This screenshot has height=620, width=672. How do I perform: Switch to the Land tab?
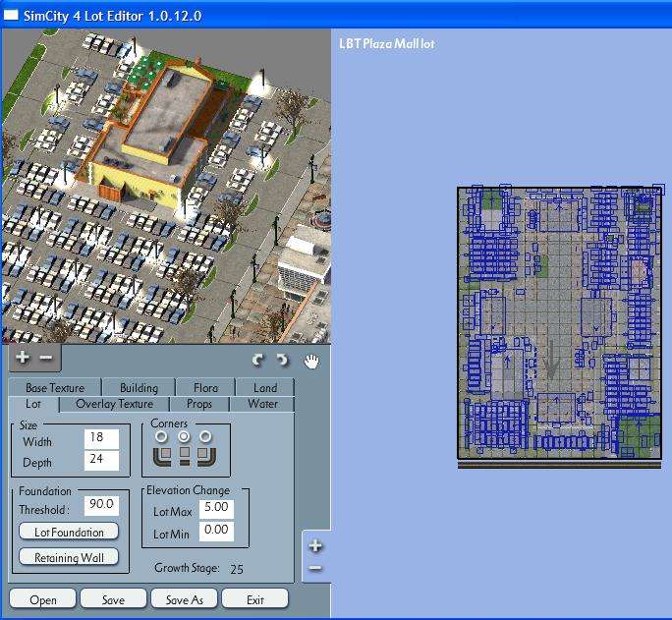coord(265,387)
